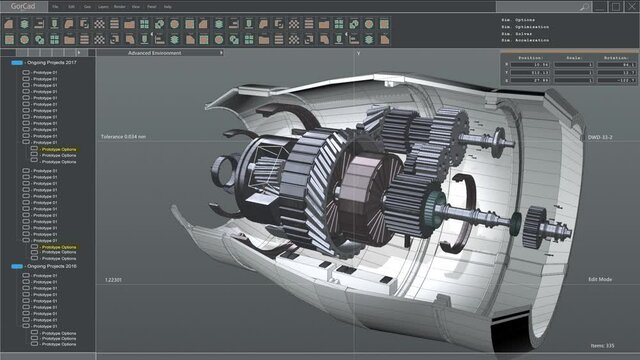Toggle the box beside the first Prototype 01 under 2016
The width and height of the screenshot is (640, 360).
(26, 276)
